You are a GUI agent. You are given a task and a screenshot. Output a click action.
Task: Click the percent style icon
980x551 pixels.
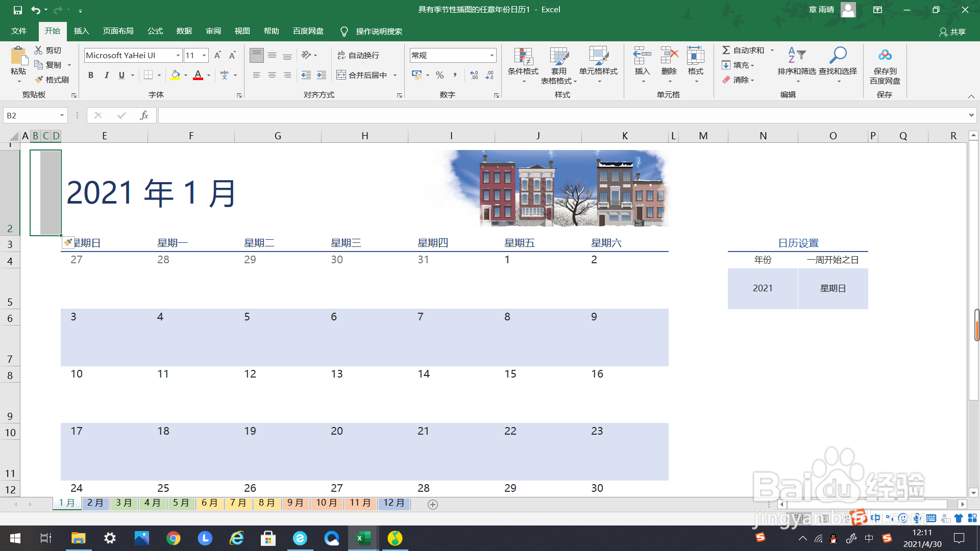(440, 75)
